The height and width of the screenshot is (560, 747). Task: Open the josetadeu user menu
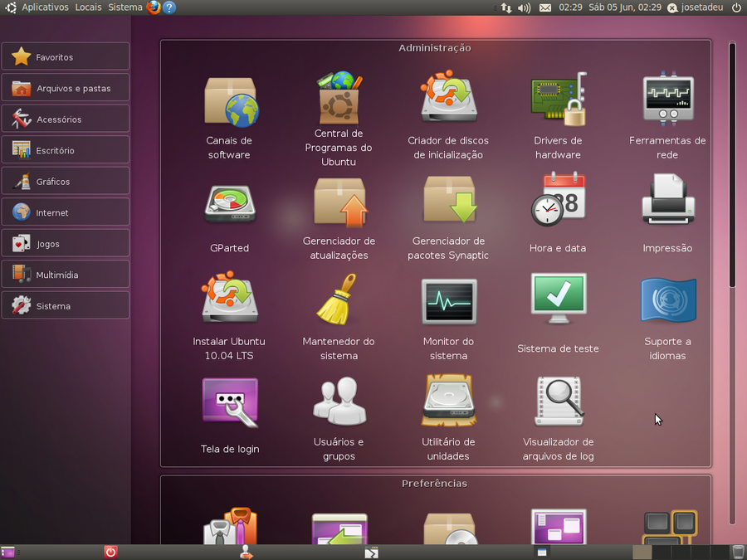click(696, 7)
